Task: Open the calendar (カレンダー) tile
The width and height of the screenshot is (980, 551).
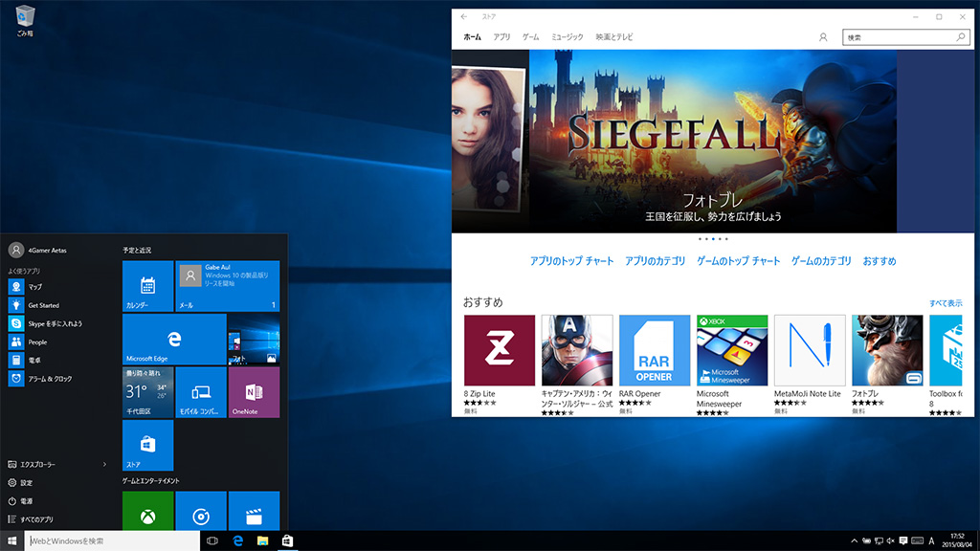Action: pos(147,285)
